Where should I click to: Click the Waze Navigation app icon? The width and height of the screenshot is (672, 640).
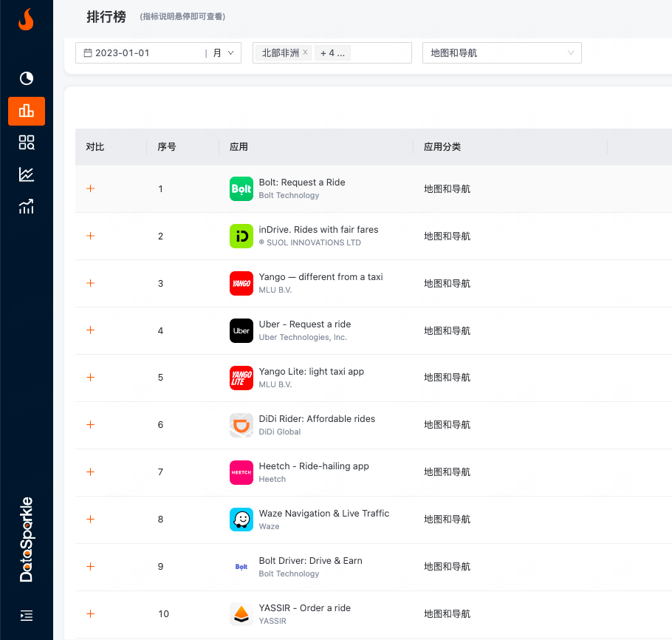pyautogui.click(x=241, y=520)
